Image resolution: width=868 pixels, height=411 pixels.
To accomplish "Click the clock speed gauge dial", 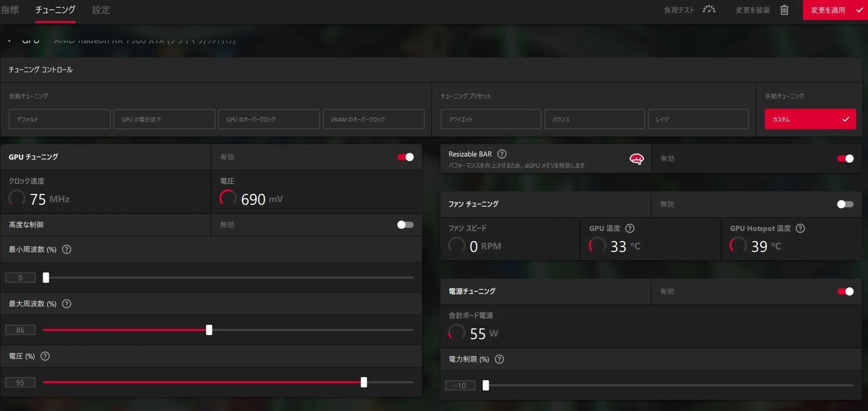I will 17,198.
